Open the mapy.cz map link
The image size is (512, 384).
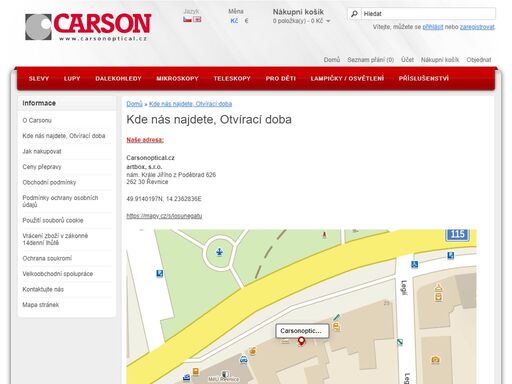pos(164,216)
